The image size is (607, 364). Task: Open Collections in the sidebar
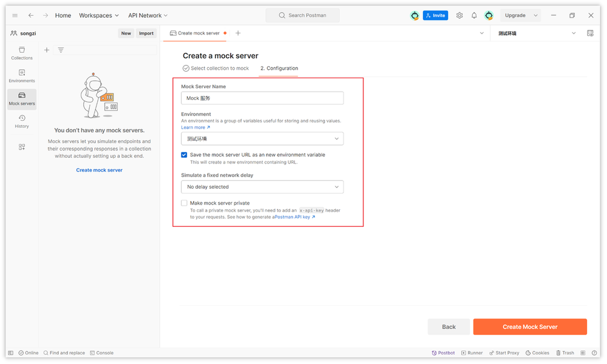pos(22,53)
